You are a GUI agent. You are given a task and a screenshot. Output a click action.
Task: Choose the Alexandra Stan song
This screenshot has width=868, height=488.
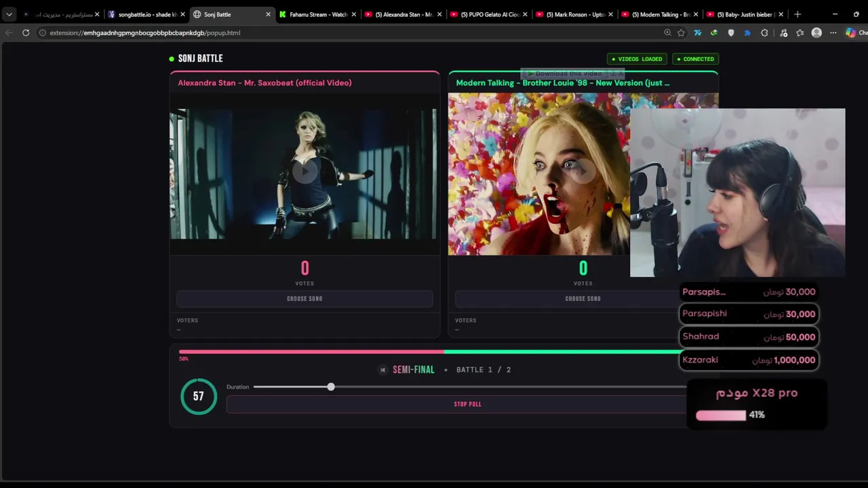tap(304, 299)
